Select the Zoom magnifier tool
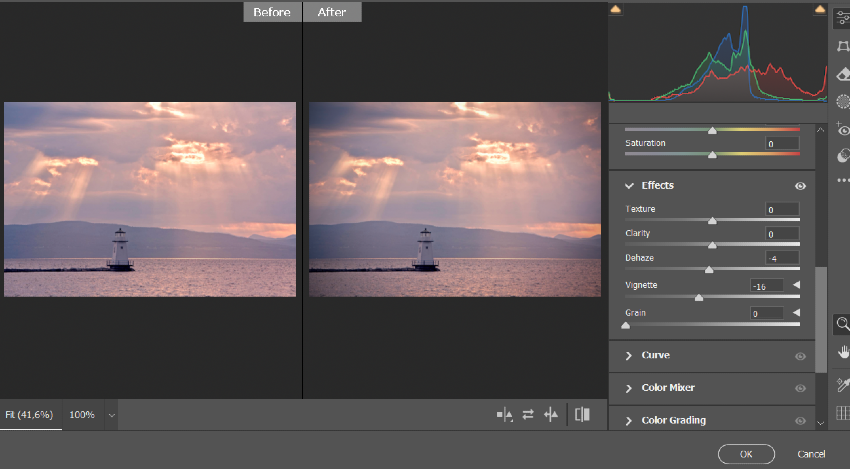This screenshot has height=469, width=850. coord(843,323)
